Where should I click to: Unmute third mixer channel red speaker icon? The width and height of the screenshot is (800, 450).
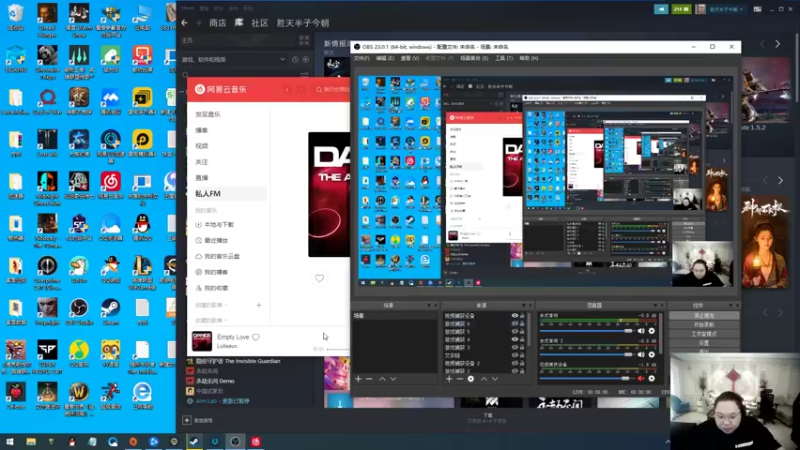pyautogui.click(x=641, y=379)
